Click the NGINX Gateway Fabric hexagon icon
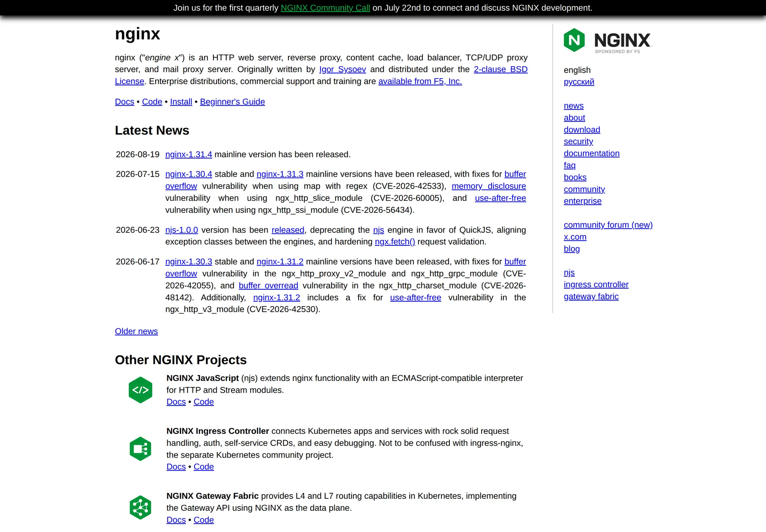 (140, 507)
